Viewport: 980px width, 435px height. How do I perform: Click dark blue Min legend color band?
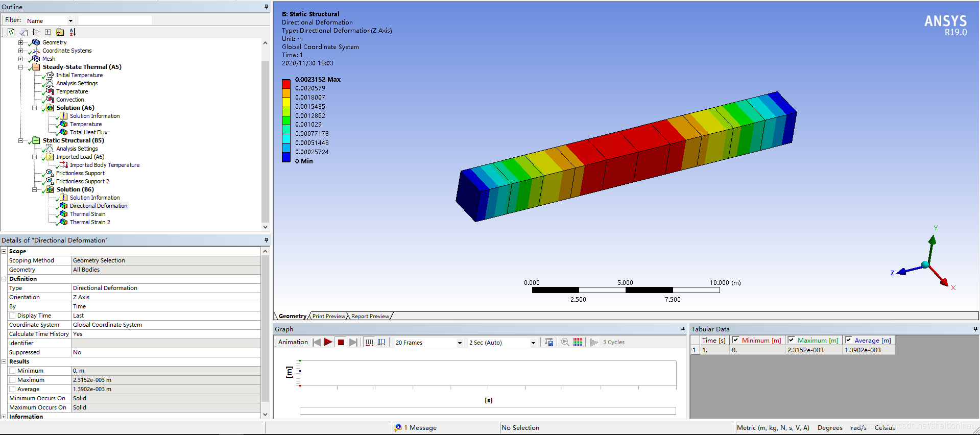coord(286,157)
